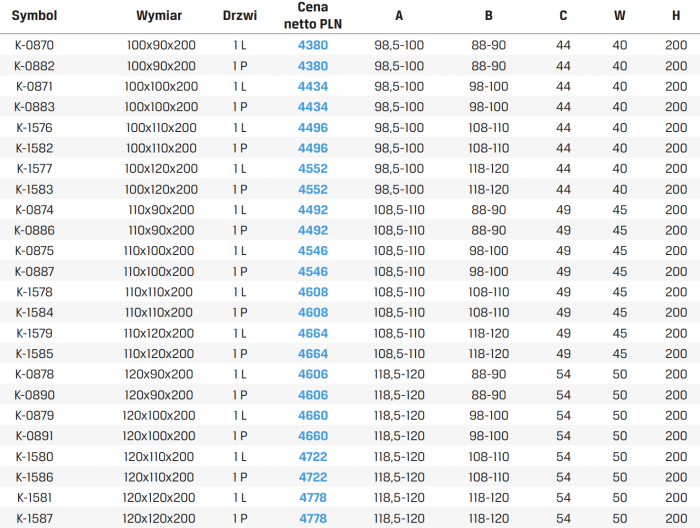Select symbol K-1581
This screenshot has height=528, width=700.
tap(34, 498)
